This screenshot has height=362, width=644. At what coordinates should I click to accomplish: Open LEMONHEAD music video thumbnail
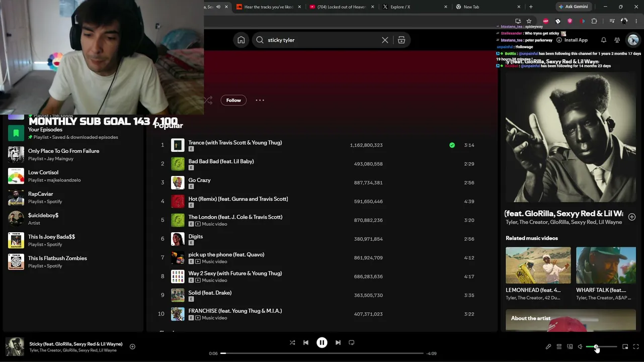point(538,265)
